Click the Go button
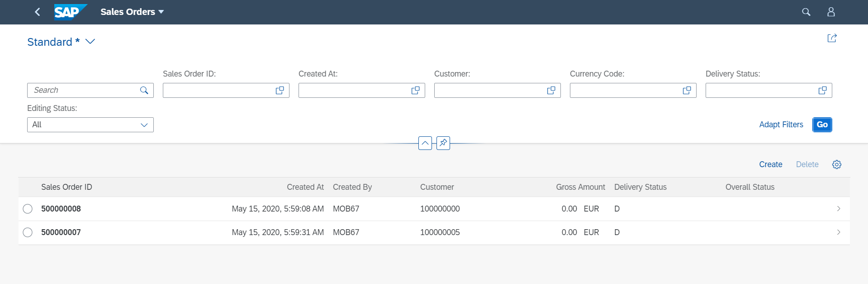Screen dimensions: 868x284 point(822,125)
